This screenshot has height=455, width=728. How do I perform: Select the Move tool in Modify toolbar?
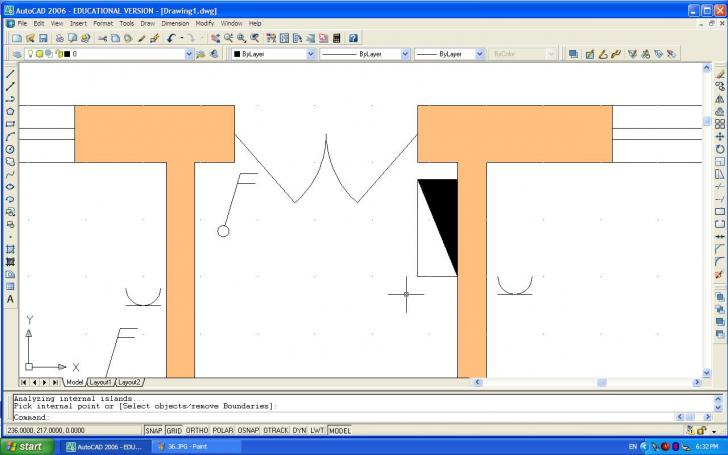(x=720, y=136)
